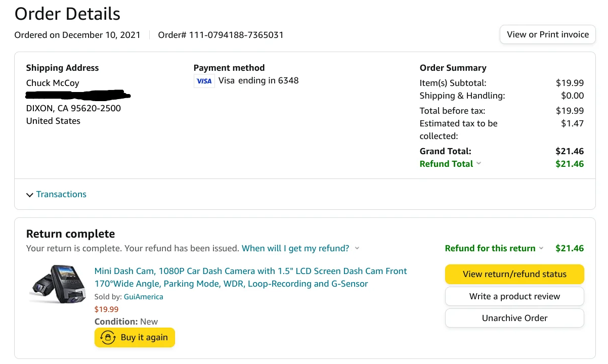Visit the GuiAmerica seller link
This screenshot has width=608, height=364.
pos(144,297)
